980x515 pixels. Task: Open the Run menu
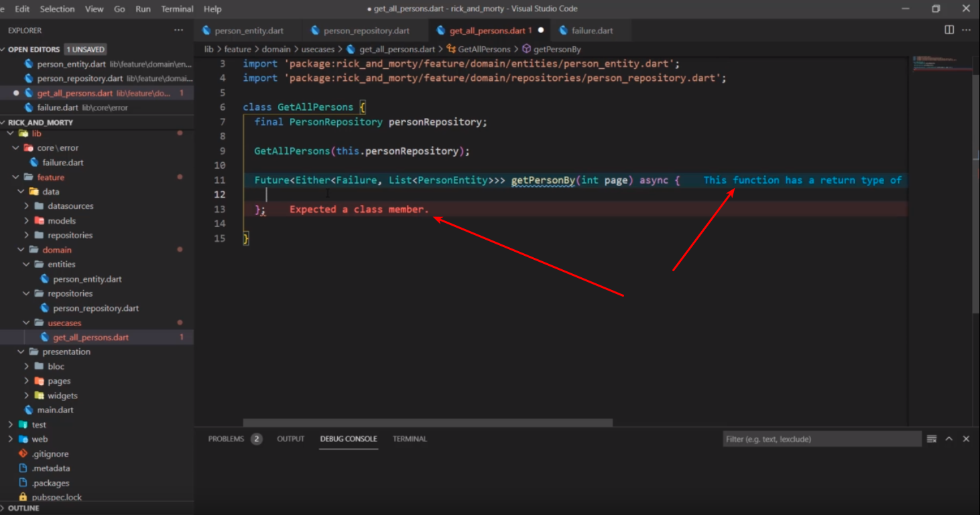point(143,9)
